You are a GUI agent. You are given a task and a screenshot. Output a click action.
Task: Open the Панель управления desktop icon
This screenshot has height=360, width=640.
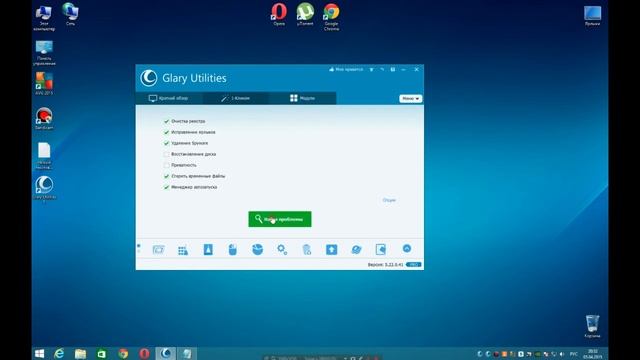(44, 53)
